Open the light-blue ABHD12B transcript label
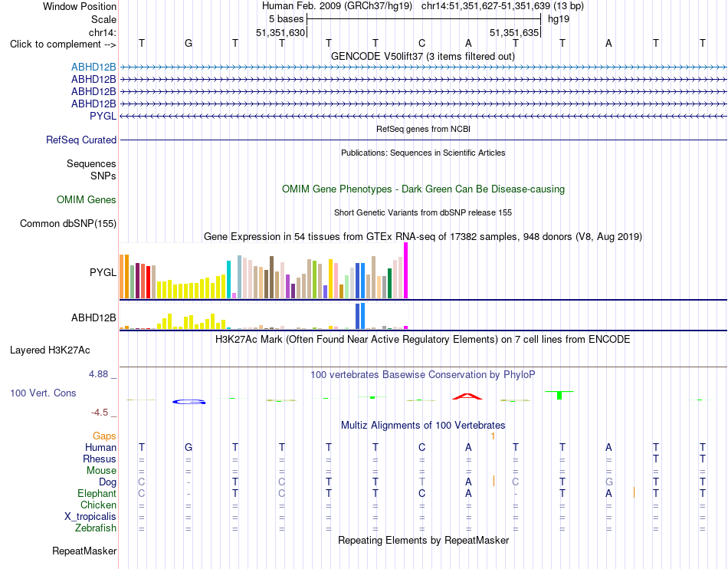The width and height of the screenshot is (728, 569). coord(93,67)
